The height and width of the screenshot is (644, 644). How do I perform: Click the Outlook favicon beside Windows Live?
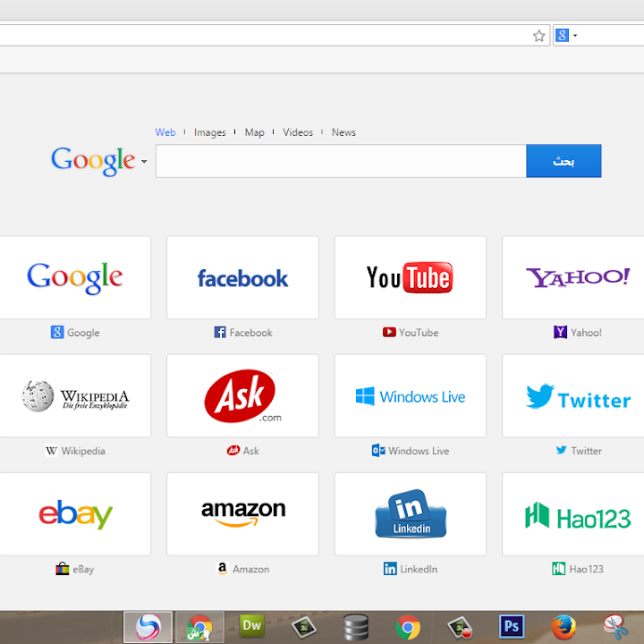click(378, 451)
